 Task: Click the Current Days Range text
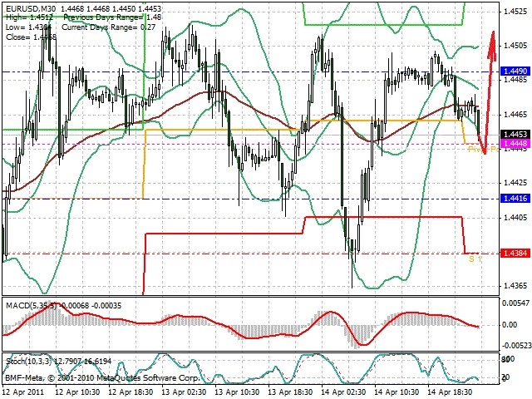[x=99, y=27]
